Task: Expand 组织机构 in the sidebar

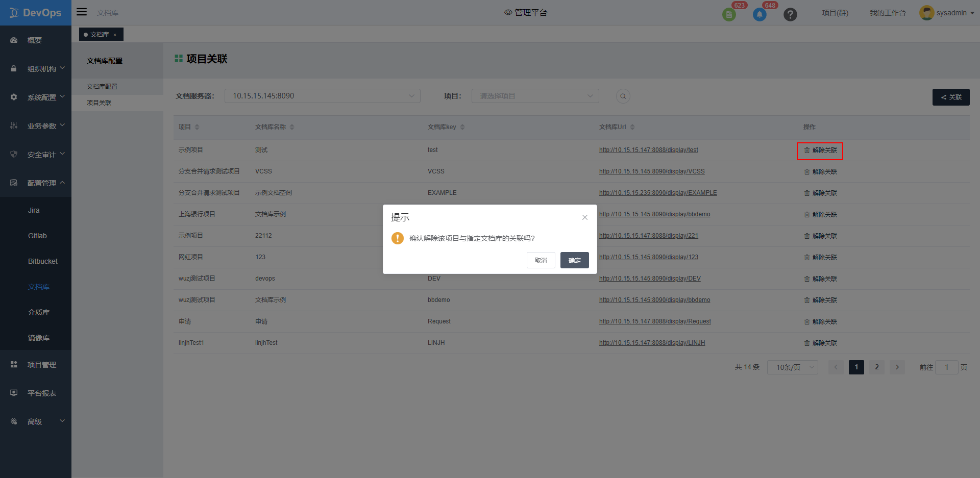Action: [36, 69]
